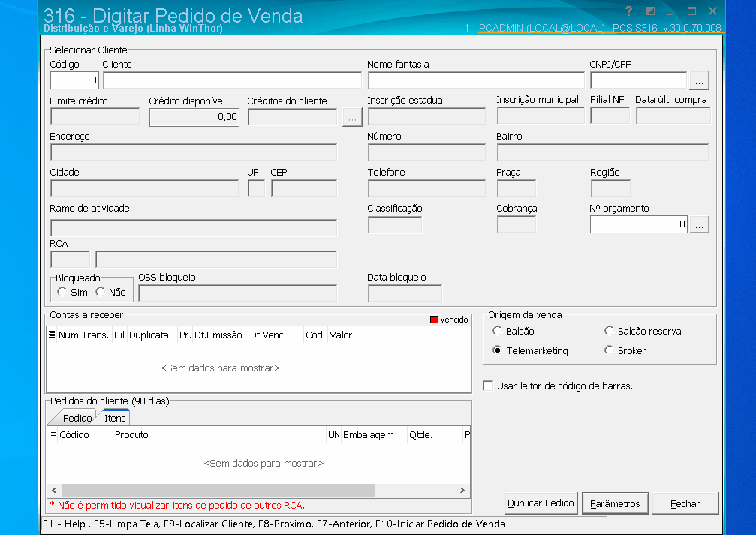Click the Inscrição estadual field
This screenshot has height=535, width=756.
tap(426, 116)
